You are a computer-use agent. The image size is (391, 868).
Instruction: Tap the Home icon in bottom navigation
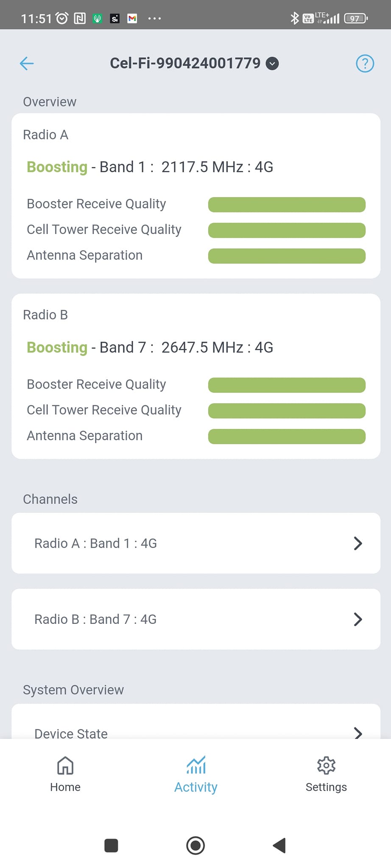[65, 765]
